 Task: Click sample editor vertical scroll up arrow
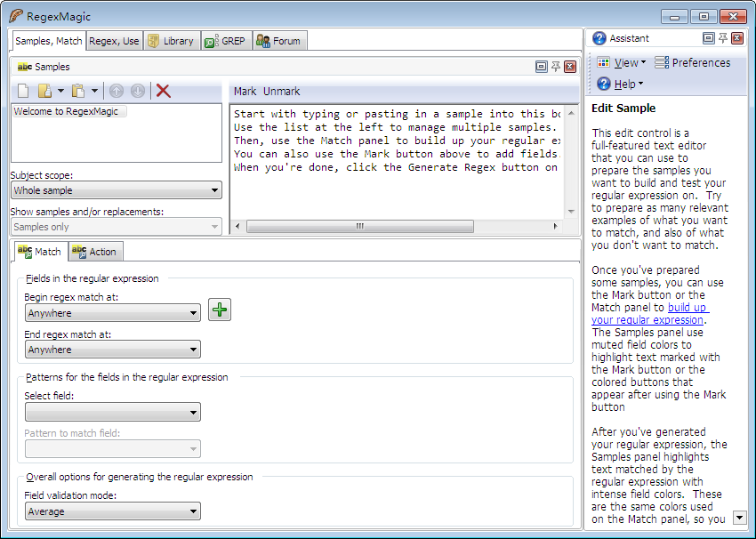point(571,113)
